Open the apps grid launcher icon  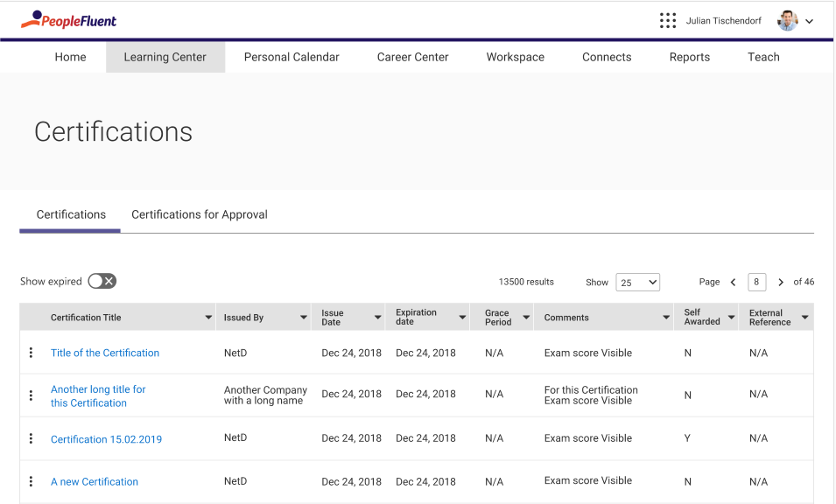point(668,20)
